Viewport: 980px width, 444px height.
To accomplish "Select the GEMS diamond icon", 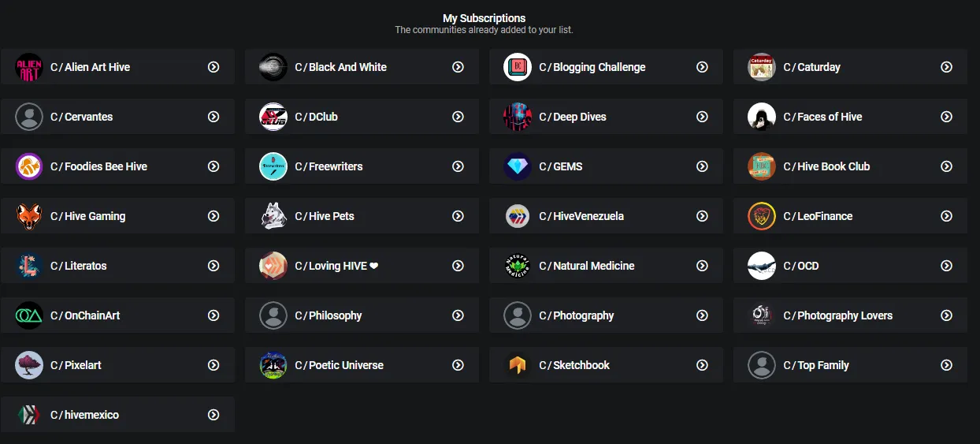I will (x=518, y=166).
